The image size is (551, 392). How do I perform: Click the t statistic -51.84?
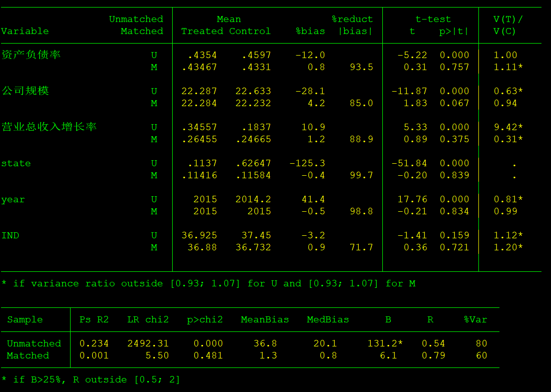409,164
